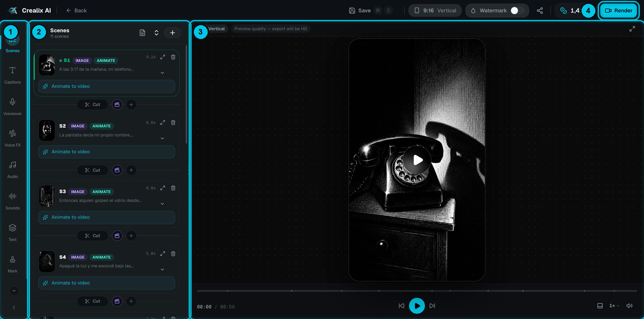Screen dimensions: 644x319
Task: Toggle the ANIMATE tag on scene S1
Action: [106, 61]
